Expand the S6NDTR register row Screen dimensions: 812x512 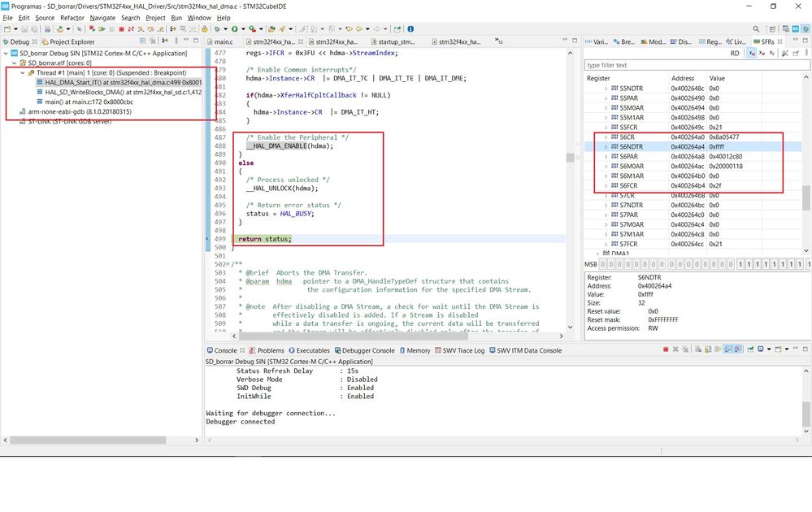pyautogui.click(x=606, y=147)
